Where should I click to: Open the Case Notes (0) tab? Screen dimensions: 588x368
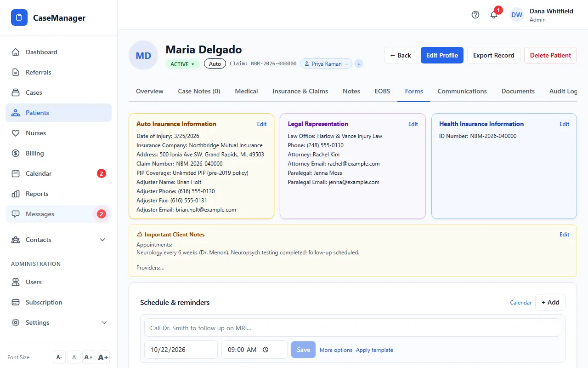199,91
